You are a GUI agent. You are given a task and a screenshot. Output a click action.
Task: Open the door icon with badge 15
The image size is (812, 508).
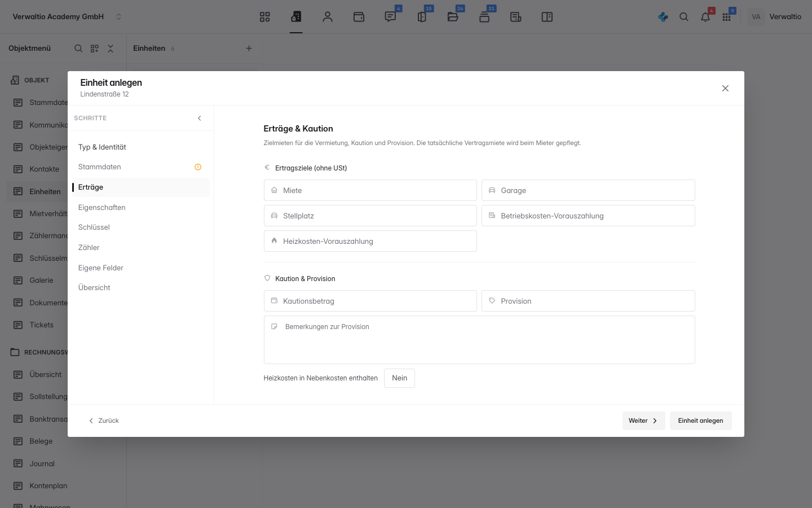(422, 17)
